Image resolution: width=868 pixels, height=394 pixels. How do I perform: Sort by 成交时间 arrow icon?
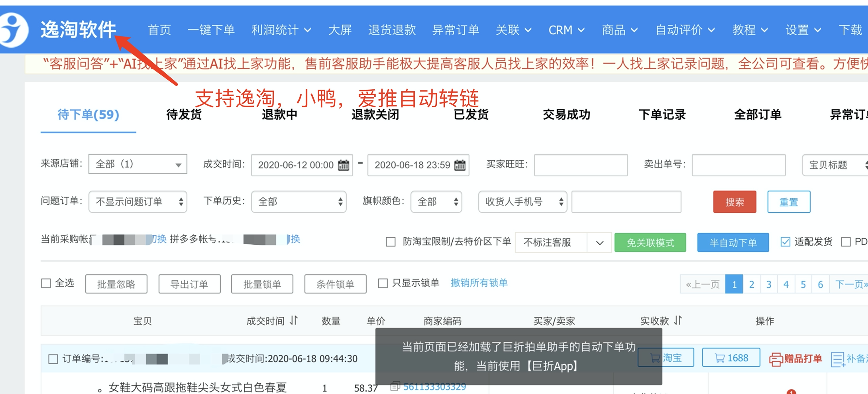coord(294,320)
